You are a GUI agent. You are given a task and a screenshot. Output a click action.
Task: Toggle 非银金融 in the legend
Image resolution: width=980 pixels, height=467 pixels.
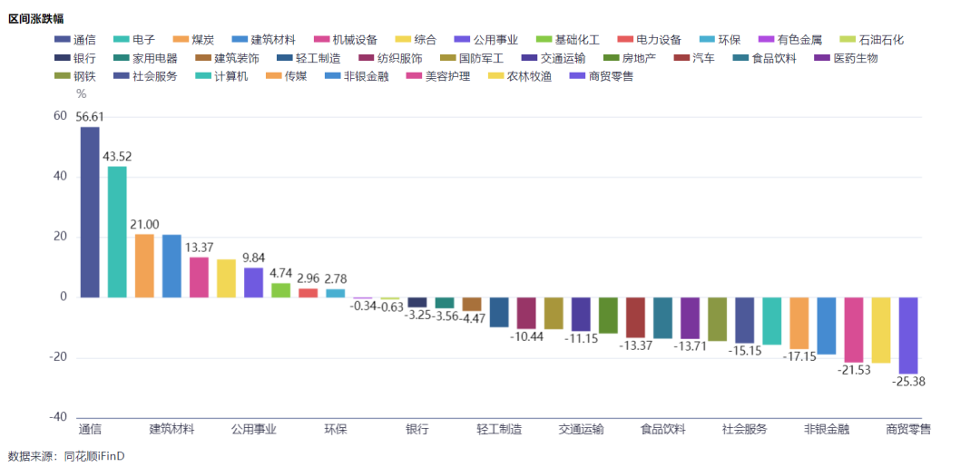(x=357, y=78)
